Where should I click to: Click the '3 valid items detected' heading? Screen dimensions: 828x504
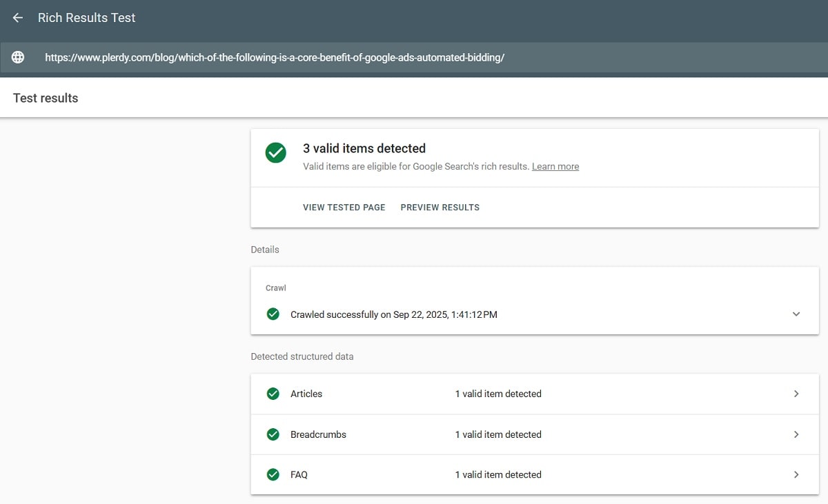364,148
